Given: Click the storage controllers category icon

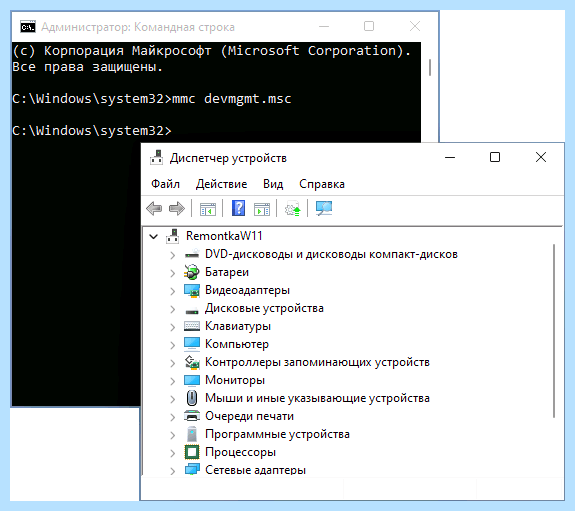Looking at the screenshot, I should coord(192,362).
